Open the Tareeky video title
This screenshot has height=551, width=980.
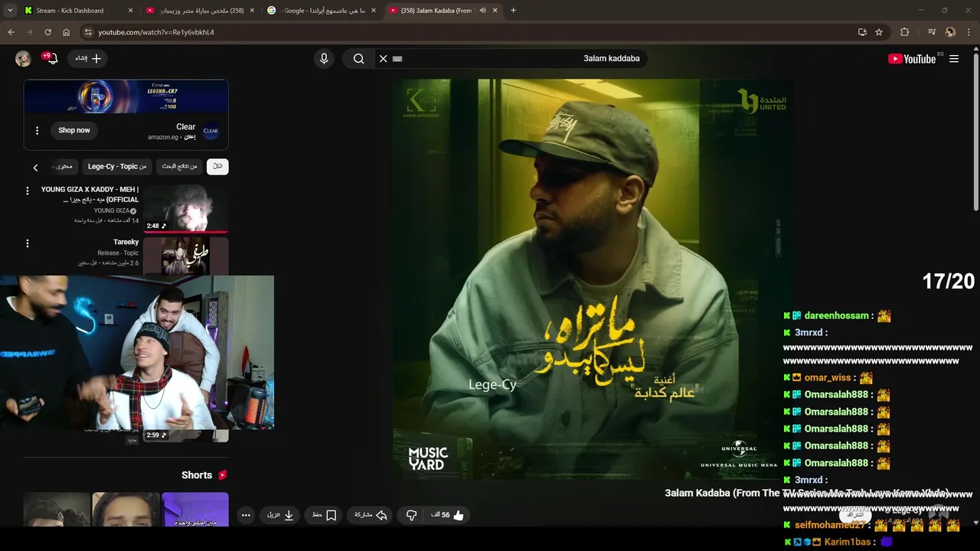126,242
